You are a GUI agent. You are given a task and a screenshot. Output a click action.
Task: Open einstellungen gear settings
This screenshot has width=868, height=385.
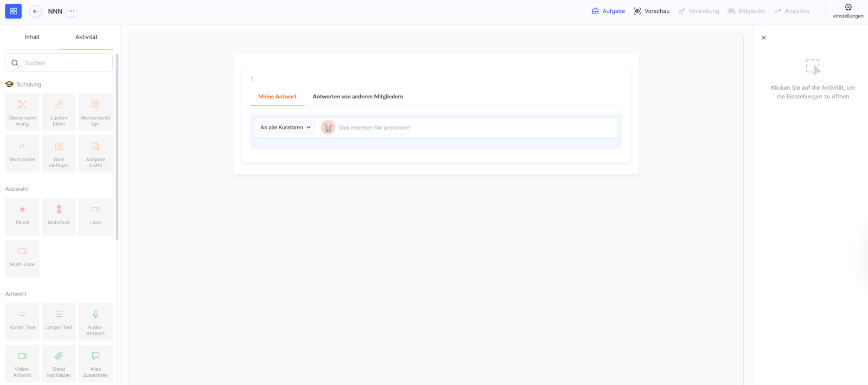pos(848,11)
